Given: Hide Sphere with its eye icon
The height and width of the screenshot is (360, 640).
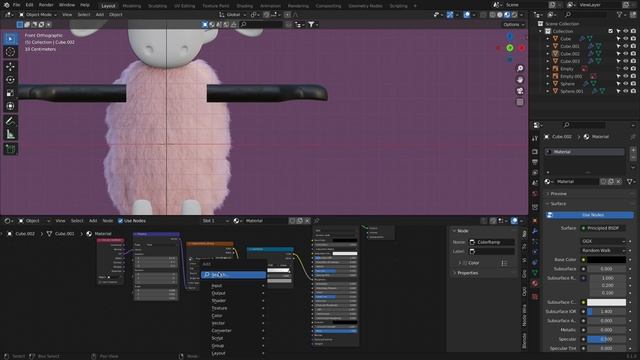Looking at the screenshot, I should (625, 84).
